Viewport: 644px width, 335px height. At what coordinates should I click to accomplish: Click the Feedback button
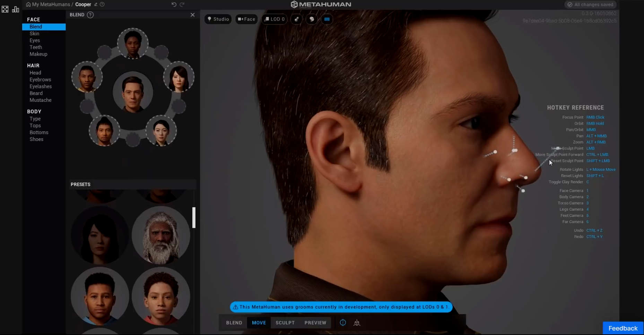(x=623, y=328)
